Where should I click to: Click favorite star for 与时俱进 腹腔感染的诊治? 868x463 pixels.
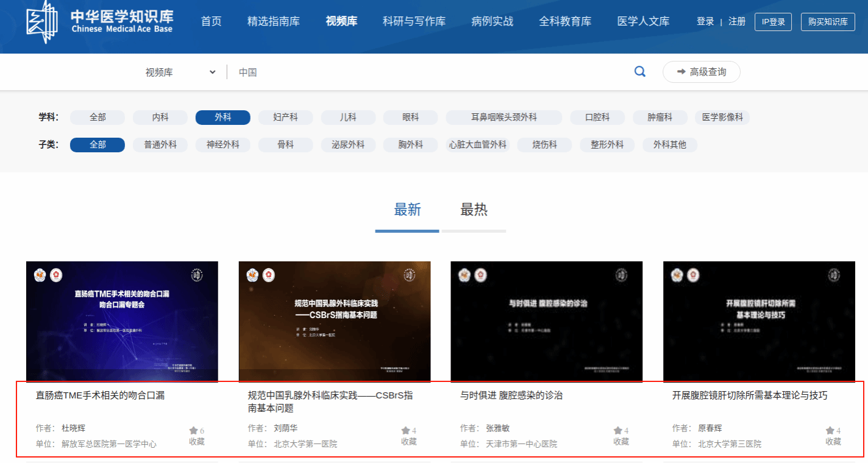(617, 431)
